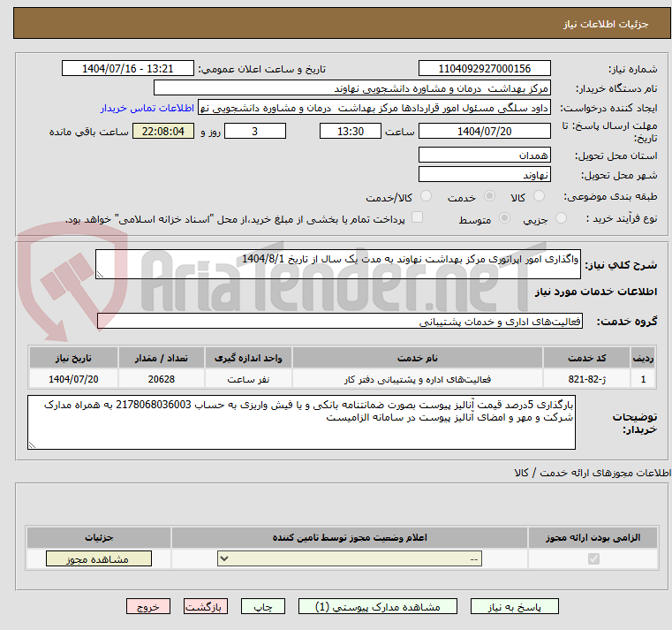Viewport: 672px width, 630px height.
Task: Click the 'تعداد / مقدار' column header
Action: tap(161, 358)
